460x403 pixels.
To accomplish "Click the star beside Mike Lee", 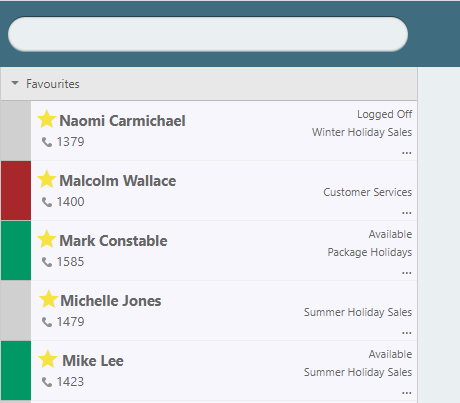I will (48, 359).
